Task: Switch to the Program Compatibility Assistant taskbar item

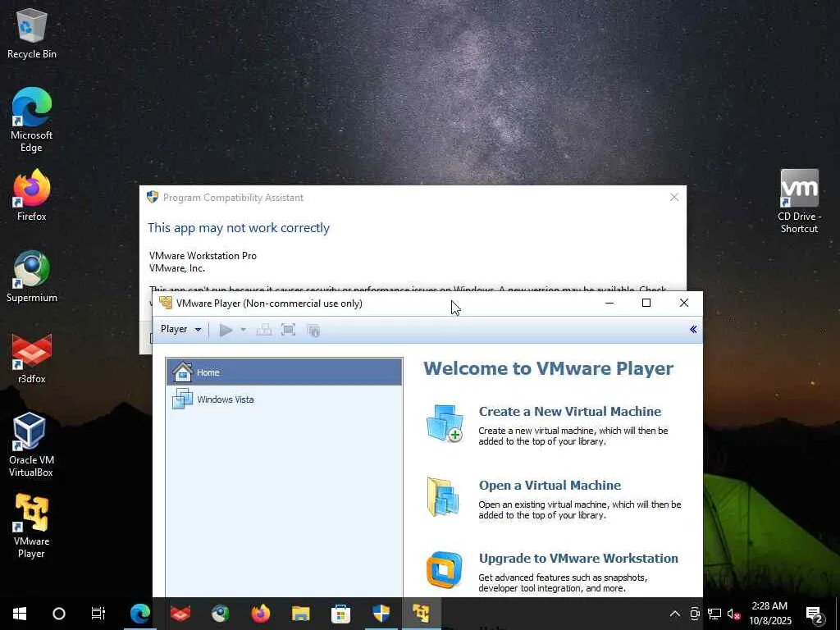Action: [381, 614]
